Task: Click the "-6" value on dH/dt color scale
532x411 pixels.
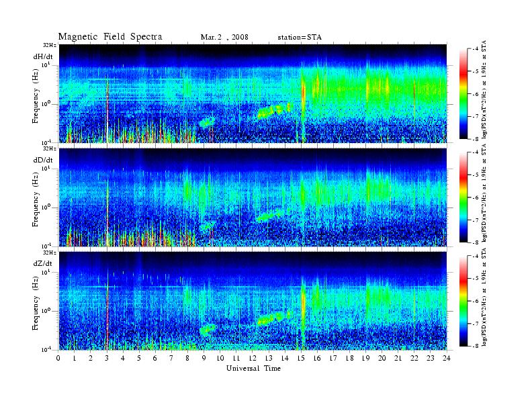Action: point(475,94)
